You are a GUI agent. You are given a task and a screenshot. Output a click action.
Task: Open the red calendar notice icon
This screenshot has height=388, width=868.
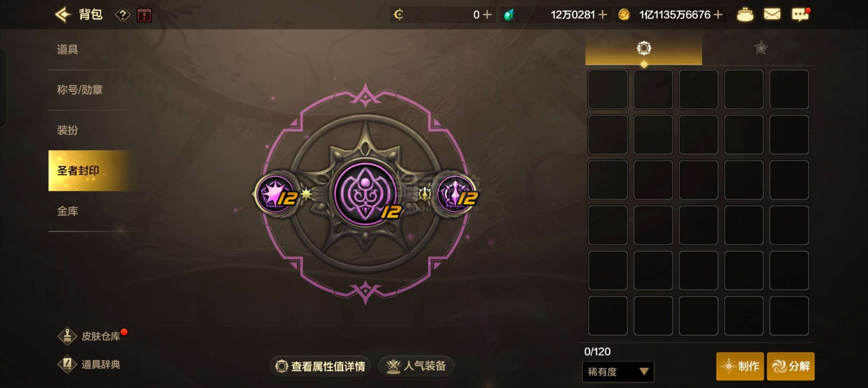pos(144,15)
